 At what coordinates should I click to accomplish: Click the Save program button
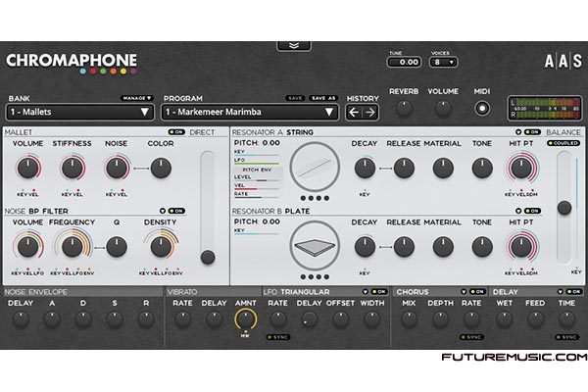(x=295, y=98)
